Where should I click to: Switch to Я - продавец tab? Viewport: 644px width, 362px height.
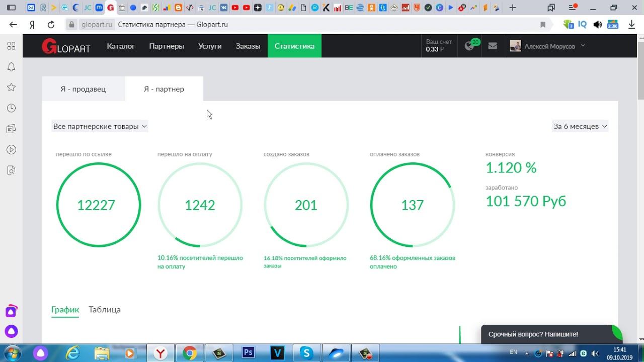83,89
